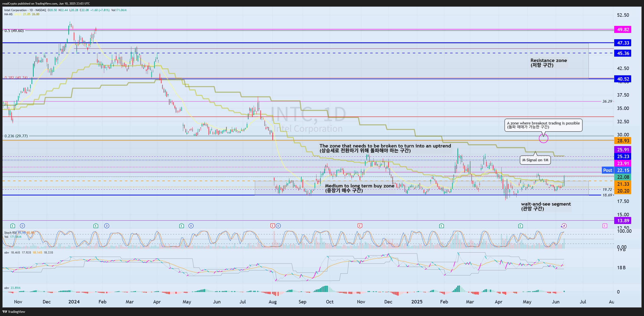Click the dividend marker at May 2024
This screenshot has width=644, height=316.
click(191, 226)
